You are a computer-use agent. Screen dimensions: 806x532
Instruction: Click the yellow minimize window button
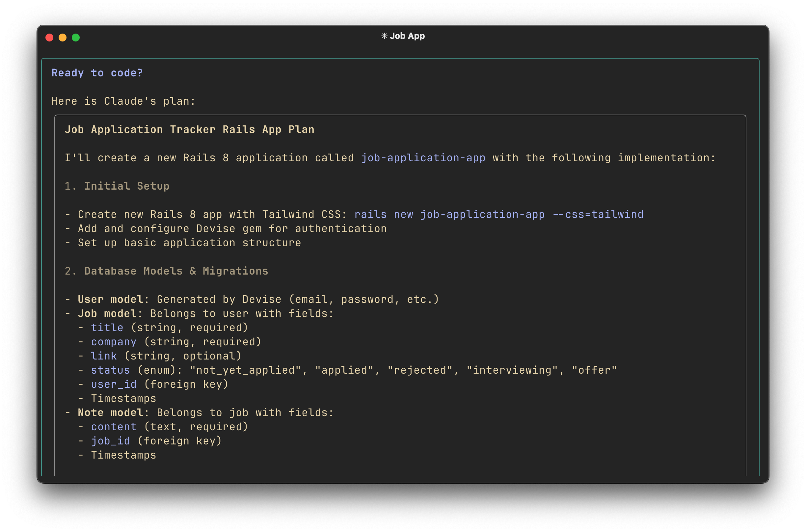pyautogui.click(x=63, y=38)
